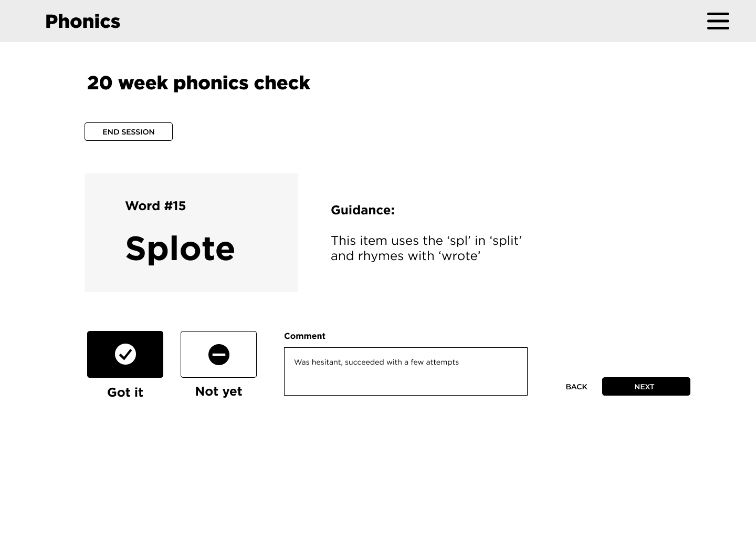Click the 'Not yet' text label
756x538 pixels.
(218, 391)
